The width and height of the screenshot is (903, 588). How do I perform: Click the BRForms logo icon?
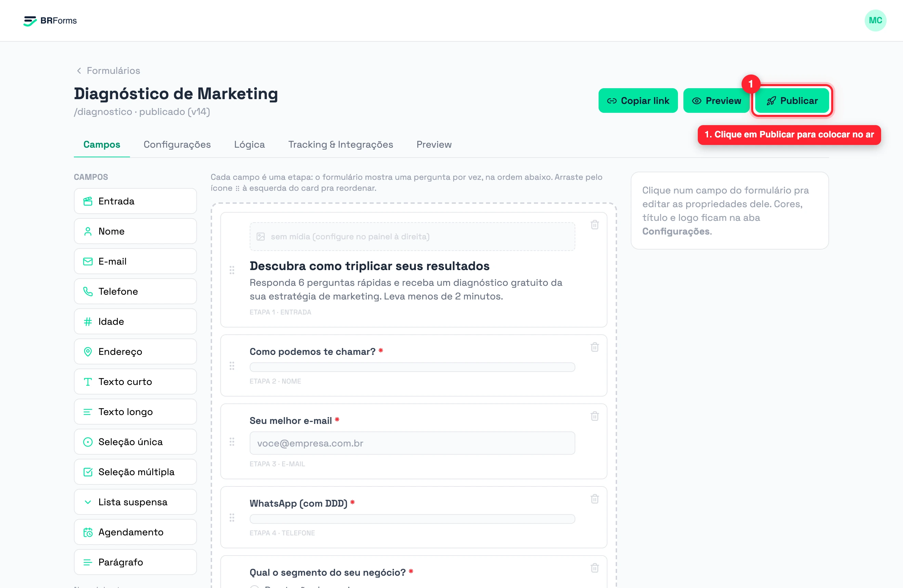tap(30, 21)
